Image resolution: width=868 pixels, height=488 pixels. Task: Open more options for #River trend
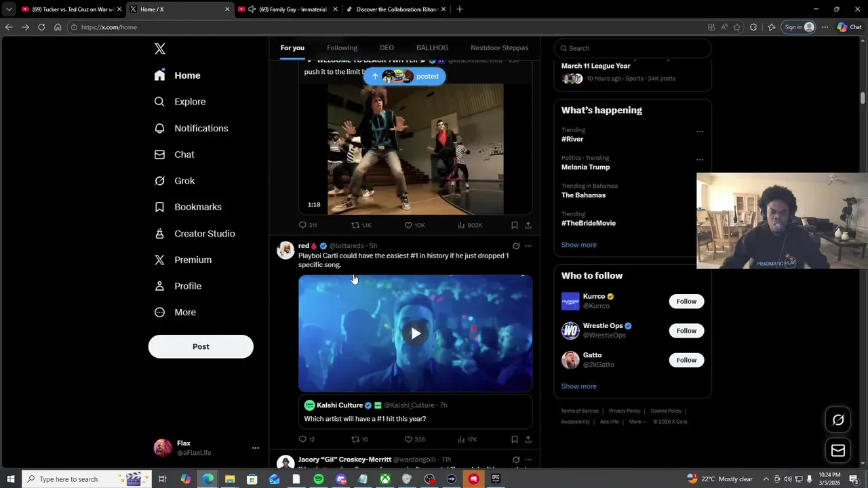point(700,131)
